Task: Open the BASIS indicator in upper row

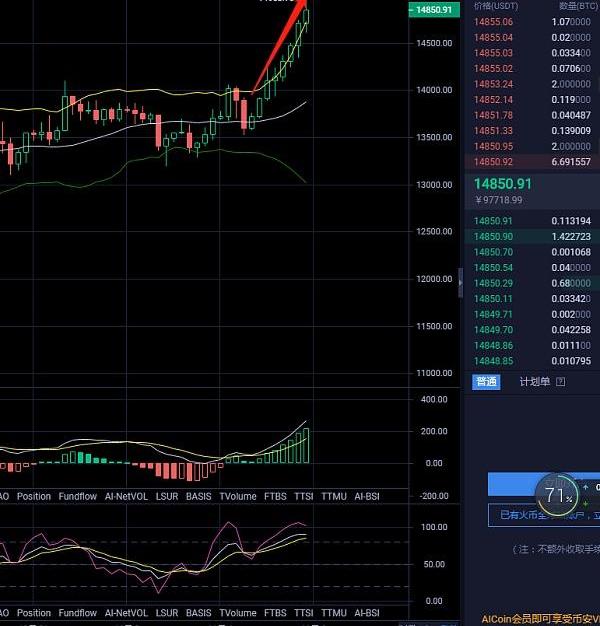Action: click(x=198, y=496)
